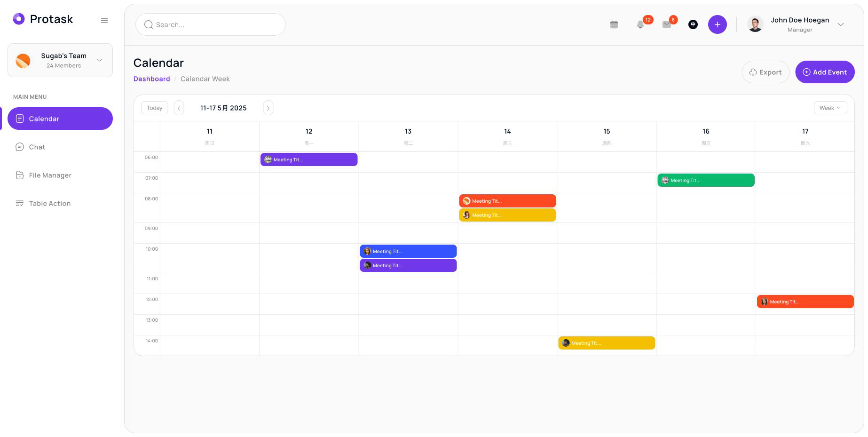Screen dimensions: 868x437
Task: Click day 14 column header
Action: 507,136
